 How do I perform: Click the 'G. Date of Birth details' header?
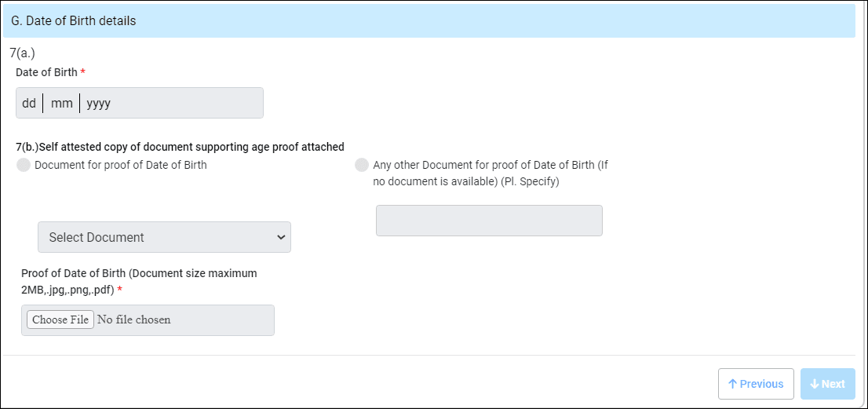81,21
